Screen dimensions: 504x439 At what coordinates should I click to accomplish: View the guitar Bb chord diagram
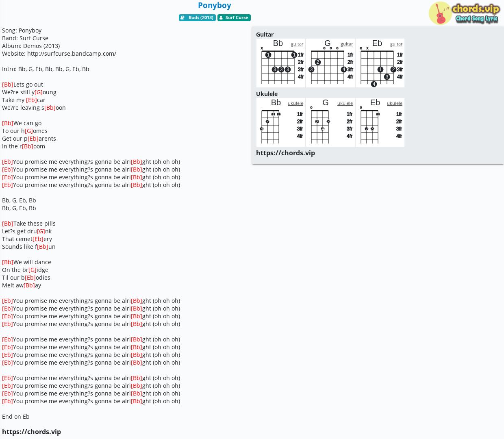pos(281,63)
